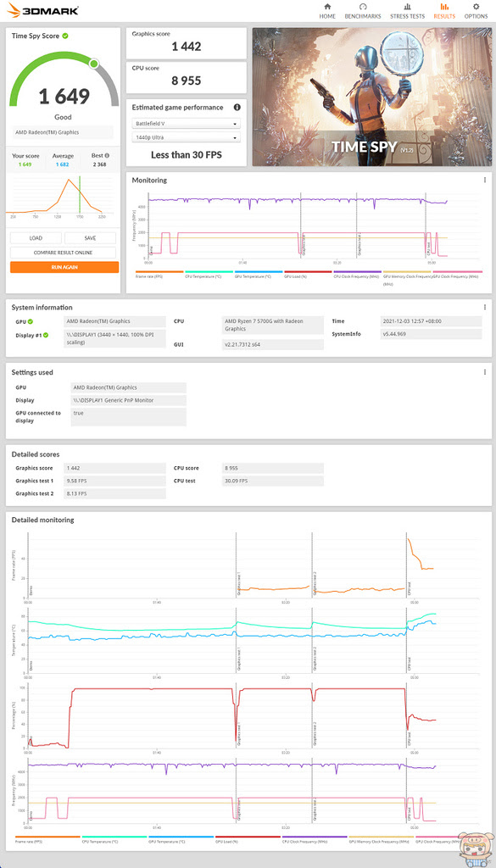Toggle CPU Clock Frequency legend under Detailed monitoring
496x868 pixels.
coord(315,839)
